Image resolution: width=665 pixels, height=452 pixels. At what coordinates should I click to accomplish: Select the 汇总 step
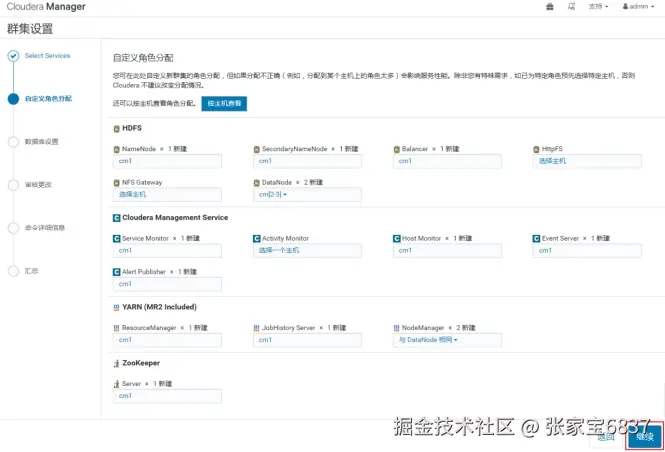pos(31,271)
